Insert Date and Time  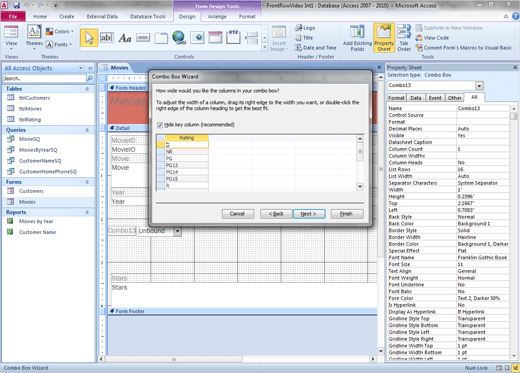pyautogui.click(x=315, y=48)
